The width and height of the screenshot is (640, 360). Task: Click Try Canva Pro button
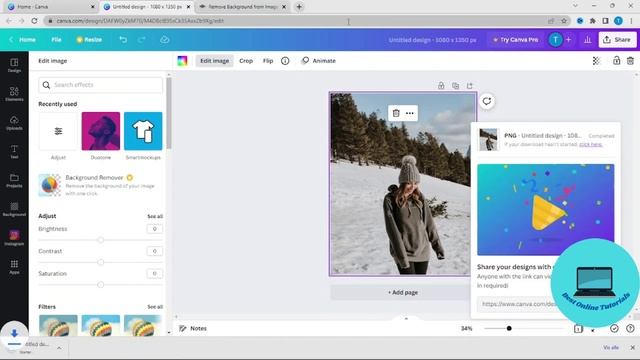pyautogui.click(x=516, y=40)
